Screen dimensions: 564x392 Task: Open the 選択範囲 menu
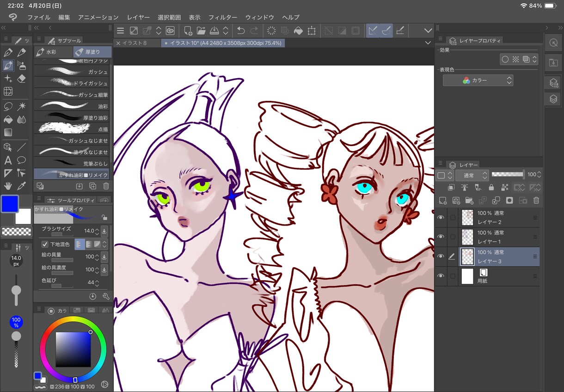169,17
